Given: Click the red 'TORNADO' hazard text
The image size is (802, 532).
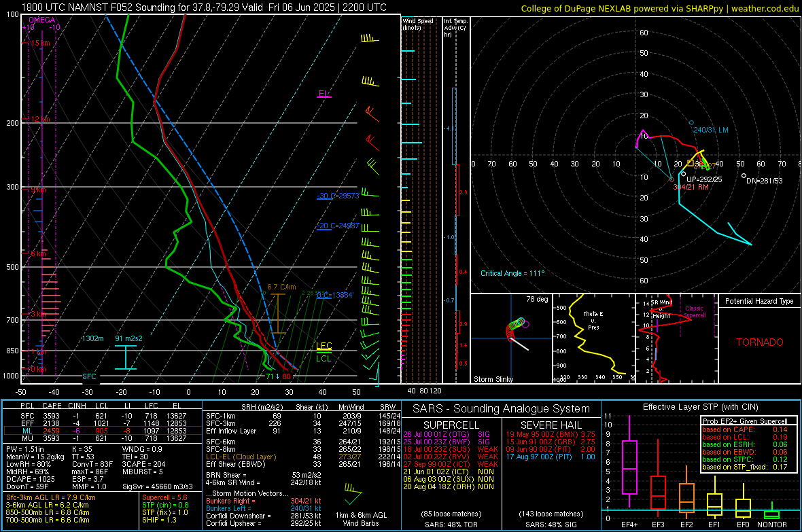Looking at the screenshot, I should [x=760, y=342].
